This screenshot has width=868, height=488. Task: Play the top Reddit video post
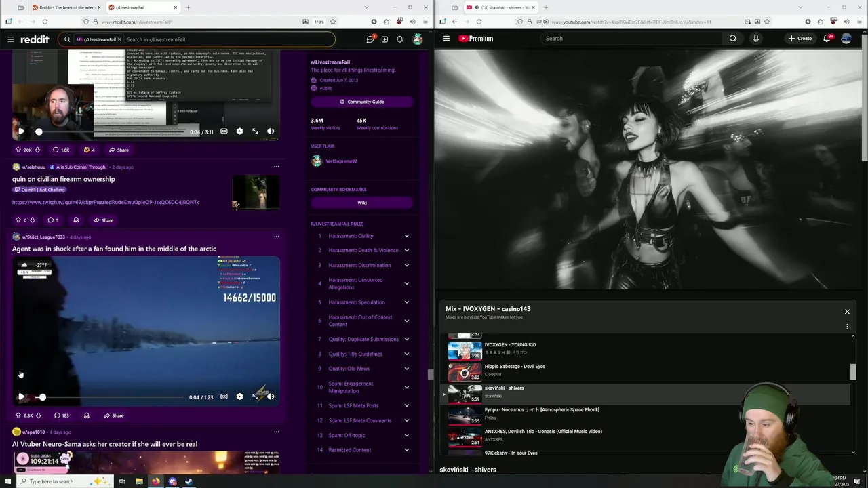(21, 131)
